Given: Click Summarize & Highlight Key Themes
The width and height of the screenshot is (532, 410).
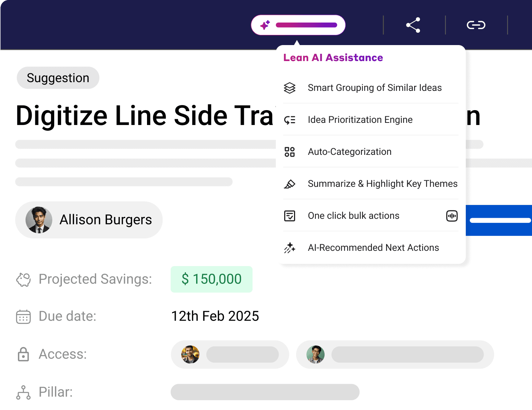Looking at the screenshot, I should (x=382, y=184).
